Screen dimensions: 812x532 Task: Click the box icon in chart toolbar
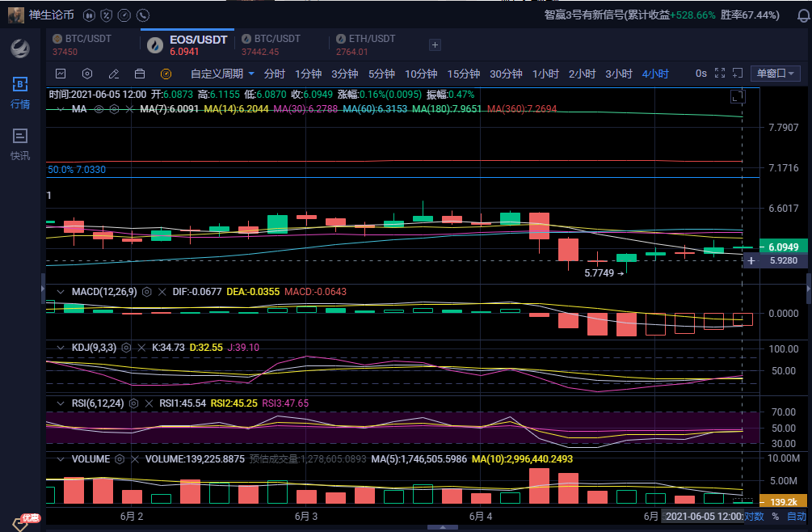pyautogui.click(x=140, y=74)
